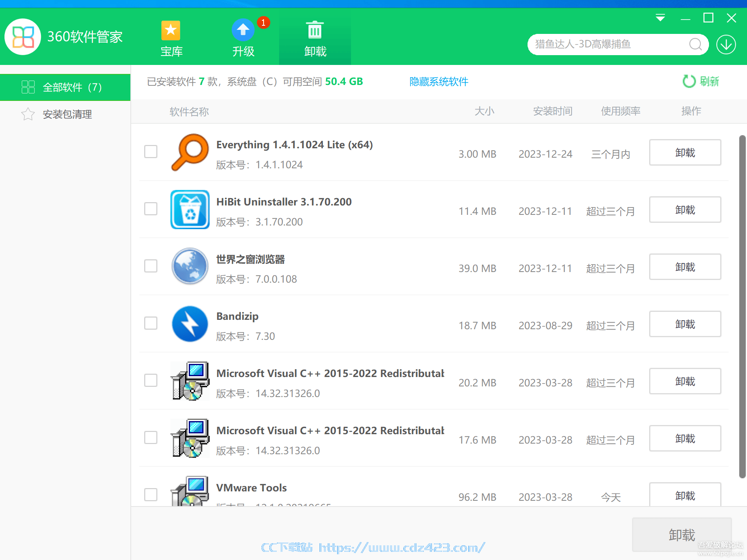Uninstall 世界之窗浏览器 via 卸载 button
747x560 pixels.
point(685,267)
